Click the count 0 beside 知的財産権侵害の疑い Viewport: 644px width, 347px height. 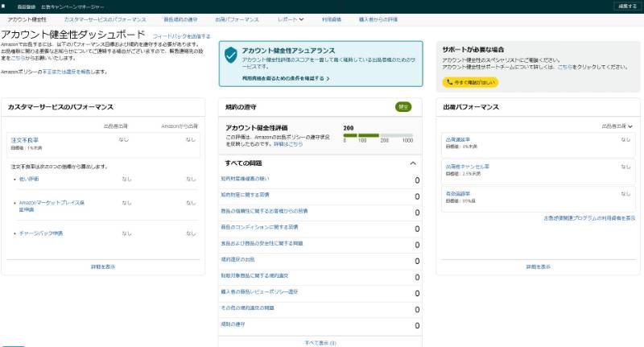[417, 180]
